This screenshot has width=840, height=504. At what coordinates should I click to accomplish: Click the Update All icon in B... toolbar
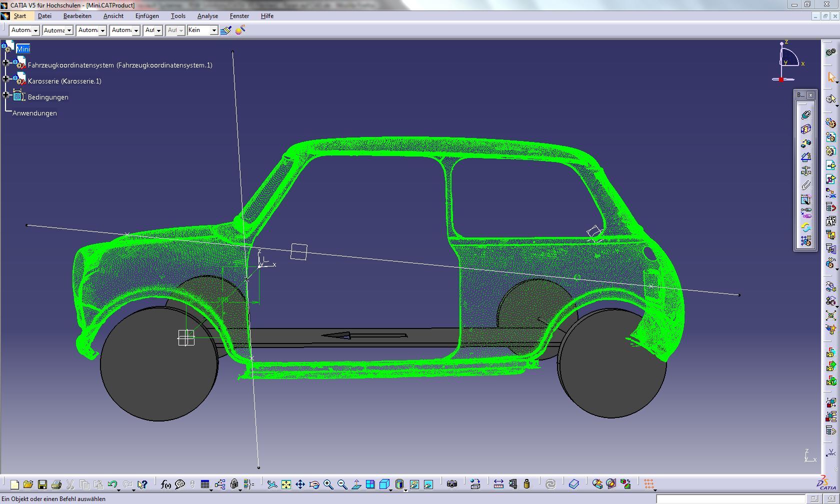click(x=805, y=227)
